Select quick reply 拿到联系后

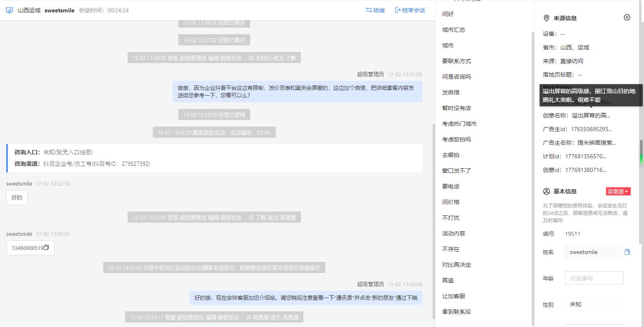(x=457, y=312)
